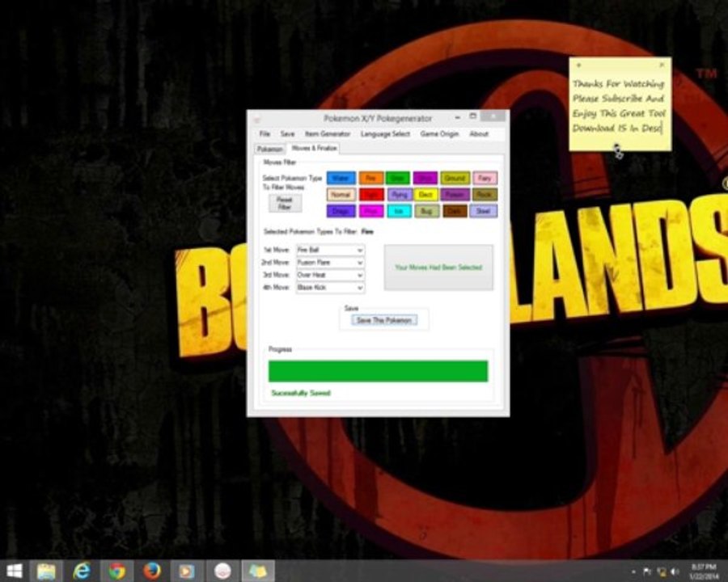Minimize the Pokegenerator window
This screenshot has width=728, height=582.
[x=457, y=117]
